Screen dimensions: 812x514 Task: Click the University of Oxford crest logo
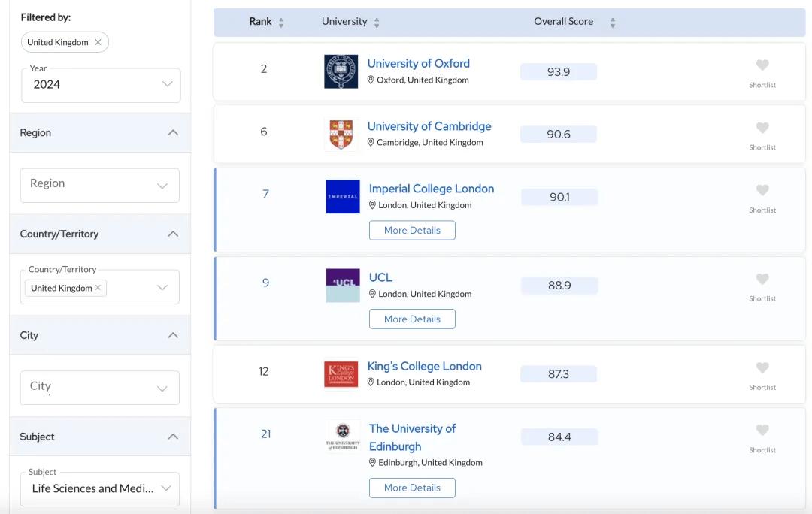[x=341, y=71]
